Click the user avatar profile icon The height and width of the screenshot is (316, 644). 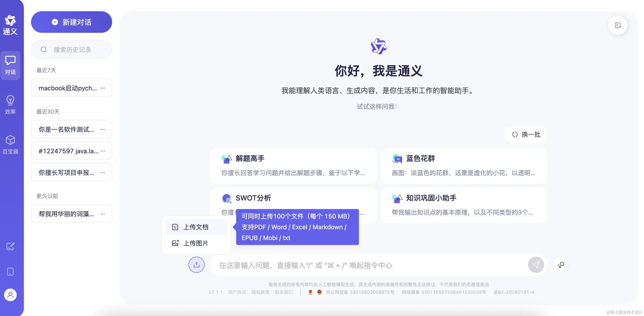point(10,295)
